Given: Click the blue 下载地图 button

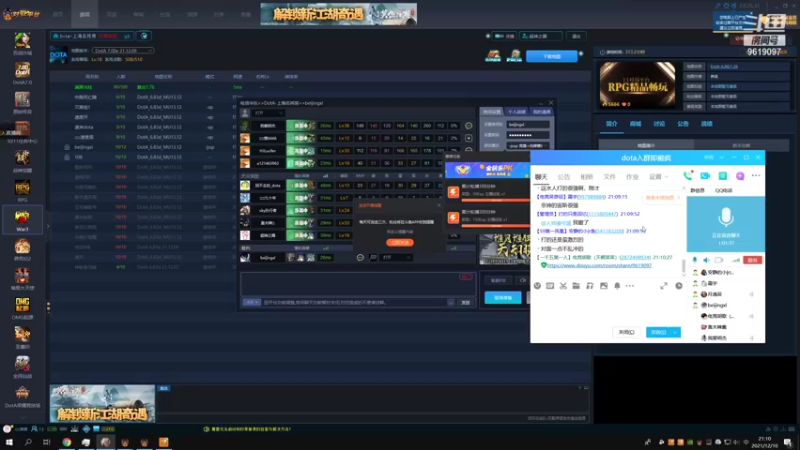Looking at the screenshot, I should pyautogui.click(x=552, y=56).
